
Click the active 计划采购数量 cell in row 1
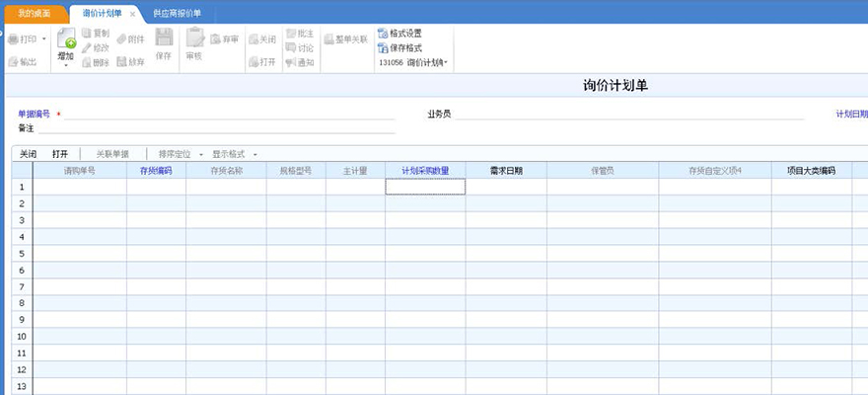coord(425,187)
